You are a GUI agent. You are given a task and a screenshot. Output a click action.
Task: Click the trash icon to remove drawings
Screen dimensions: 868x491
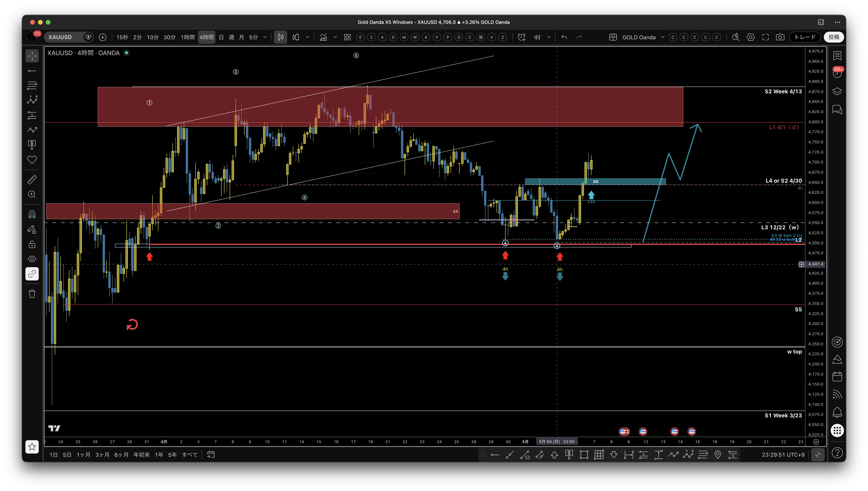pos(32,294)
